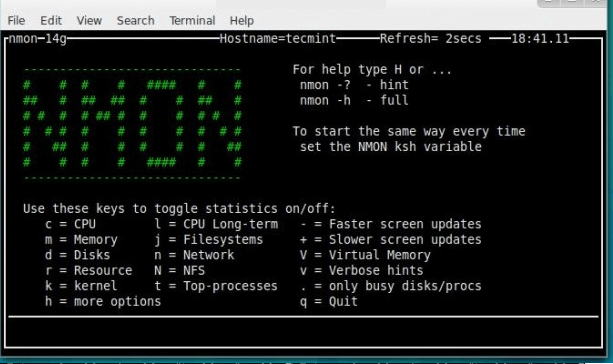Click the 'l = CPU Long-term' entry
Image resolution: width=613 pixels, height=364 pixels.
pos(216,224)
